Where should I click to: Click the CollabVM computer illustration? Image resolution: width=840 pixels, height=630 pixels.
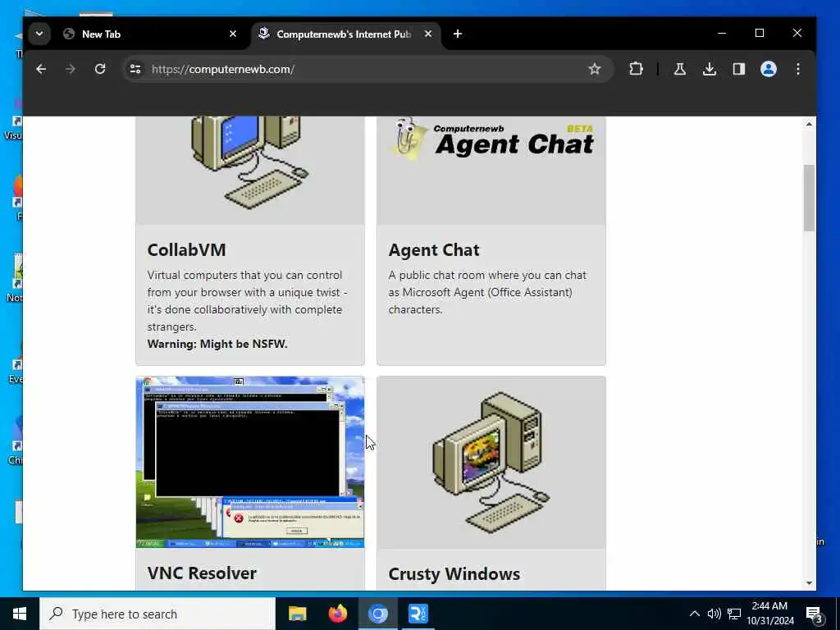click(x=250, y=171)
